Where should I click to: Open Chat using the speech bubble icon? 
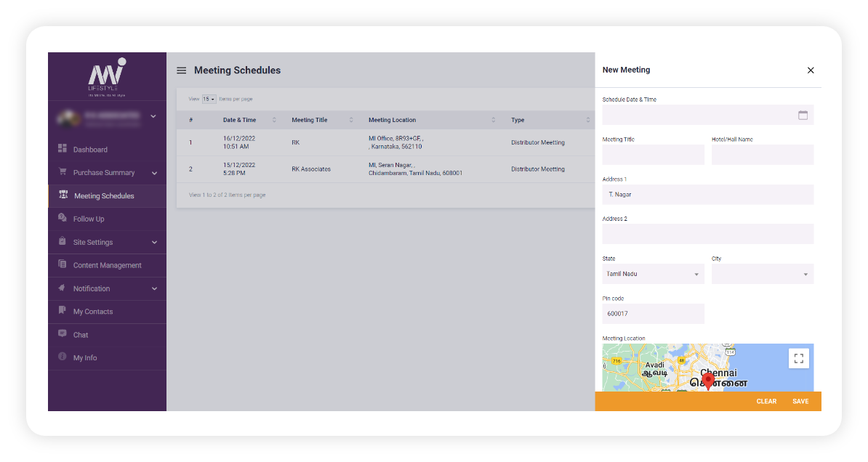[x=62, y=335]
